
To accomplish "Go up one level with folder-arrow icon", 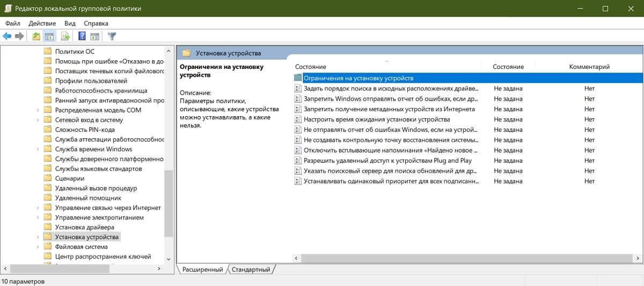I will click(36, 37).
